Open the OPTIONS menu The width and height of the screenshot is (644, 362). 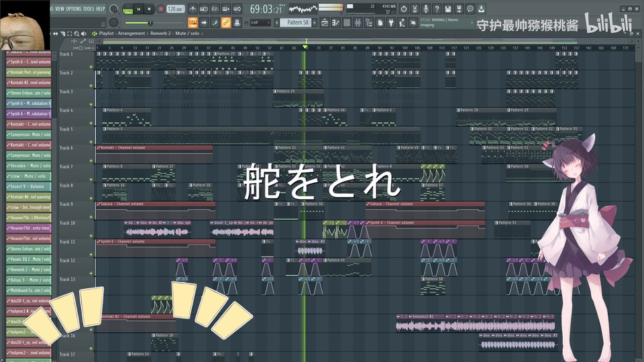point(74,9)
